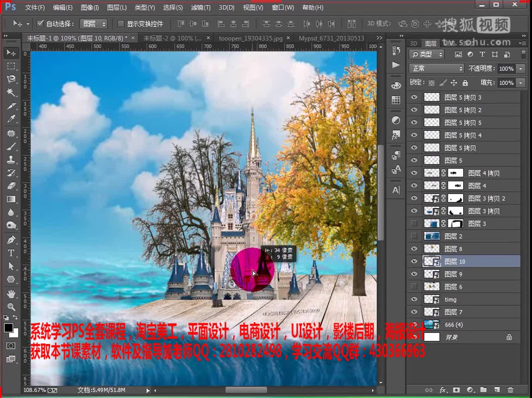
Task: Hide the timg layer
Action: pos(414,299)
